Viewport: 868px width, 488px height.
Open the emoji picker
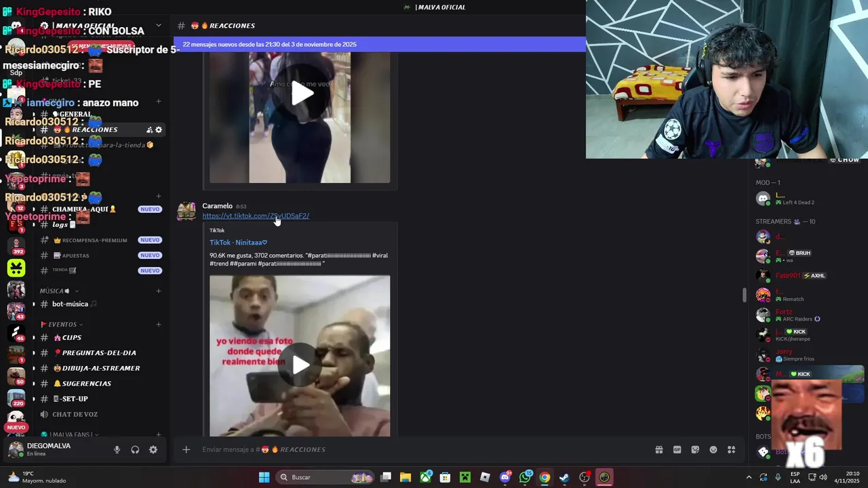713,449
